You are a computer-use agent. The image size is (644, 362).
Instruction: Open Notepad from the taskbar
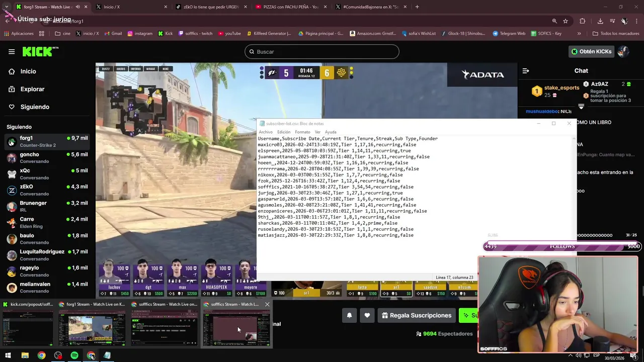point(107,355)
